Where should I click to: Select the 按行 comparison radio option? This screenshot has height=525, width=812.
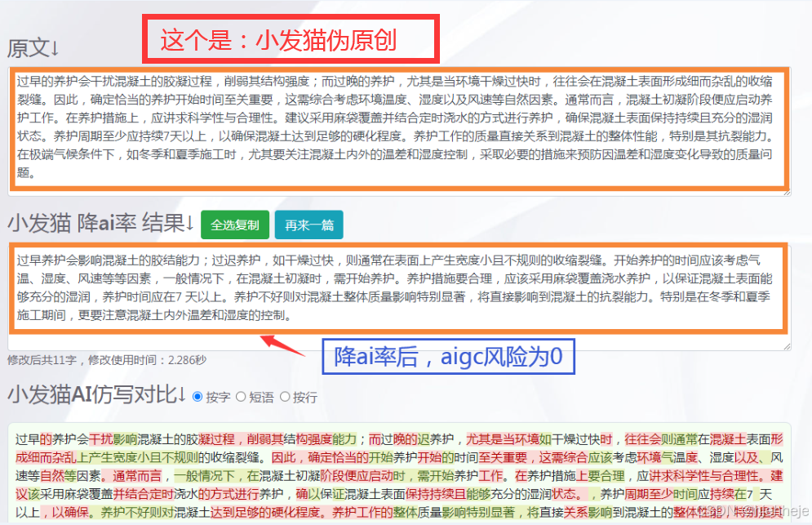tap(284, 397)
